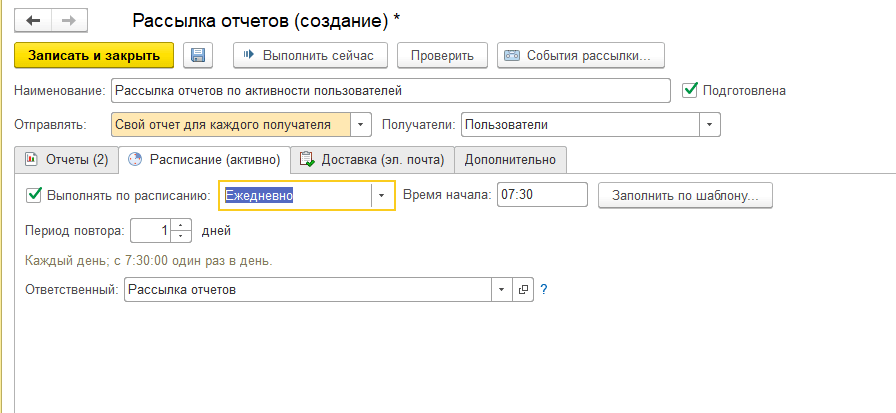
Task: Switch to the Отчеты (2) tab
Action: tap(66, 160)
